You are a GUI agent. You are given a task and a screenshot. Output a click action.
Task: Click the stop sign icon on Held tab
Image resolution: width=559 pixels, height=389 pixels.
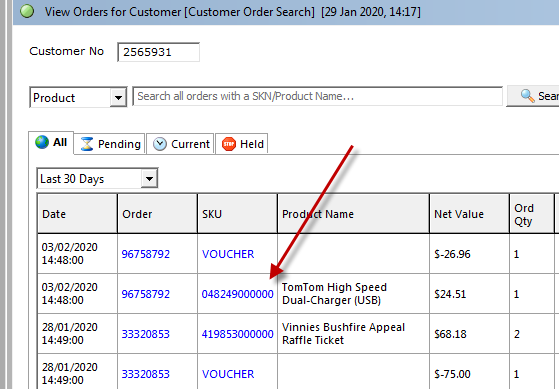click(x=229, y=144)
